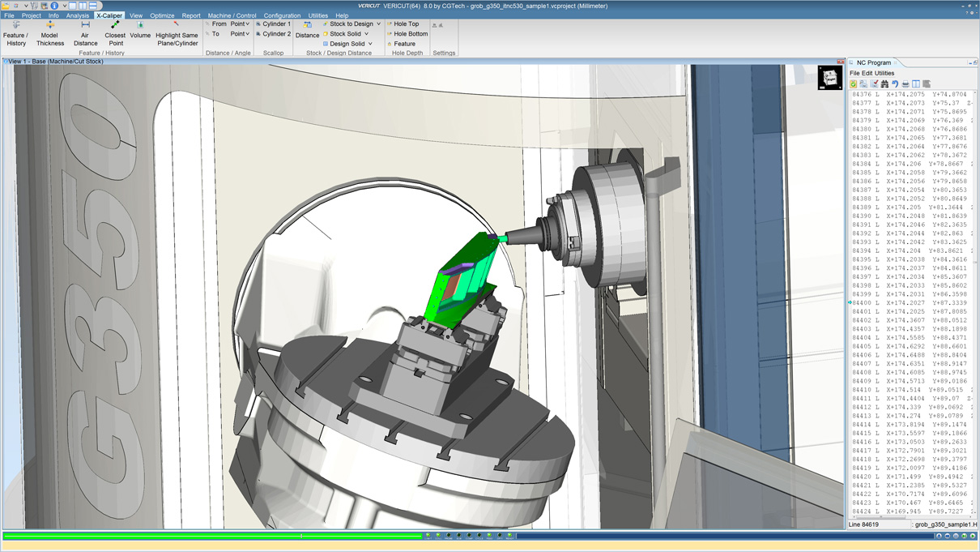This screenshot has width=980, height=552.
Task: Select the From point picker
Action: 215,24
